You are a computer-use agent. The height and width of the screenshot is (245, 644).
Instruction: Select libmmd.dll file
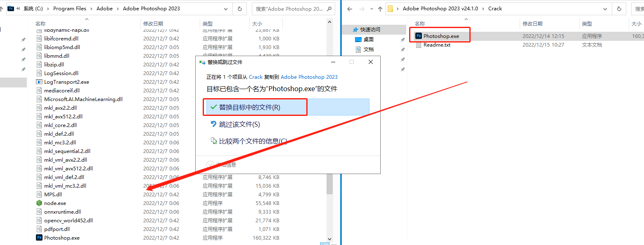(57, 56)
